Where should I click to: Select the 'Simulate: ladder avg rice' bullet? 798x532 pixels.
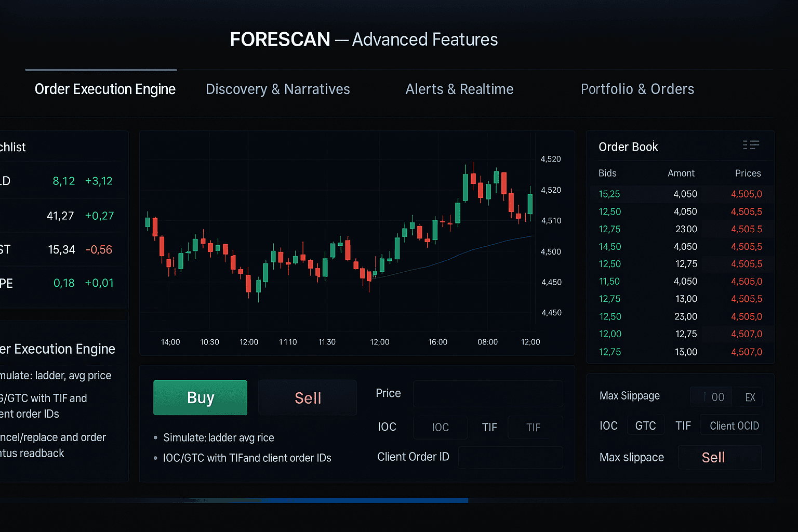click(x=219, y=437)
